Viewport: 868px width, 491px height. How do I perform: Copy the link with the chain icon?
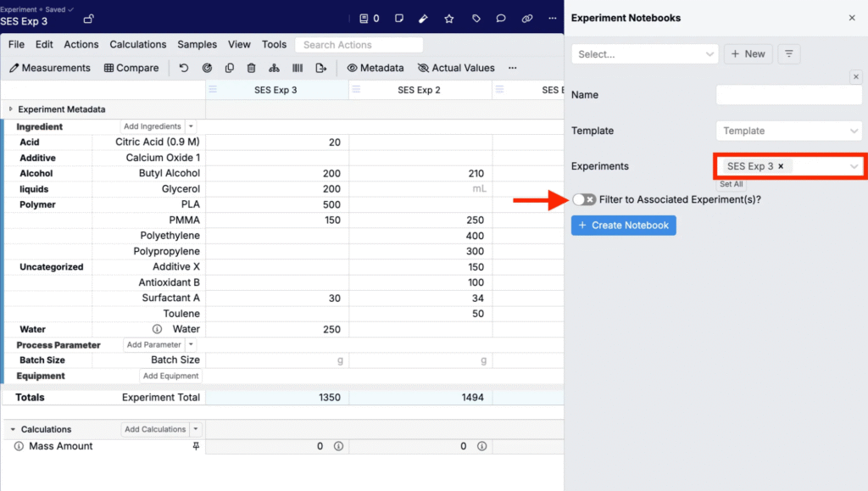(527, 19)
